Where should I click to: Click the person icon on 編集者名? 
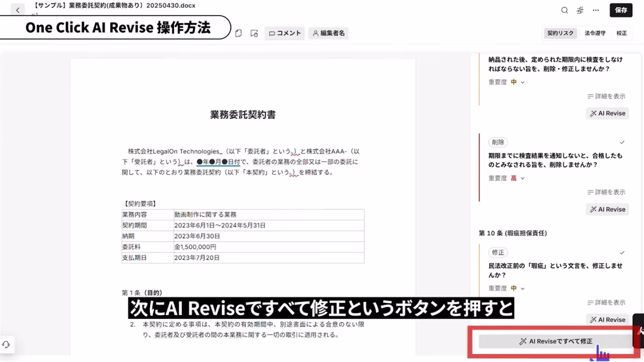316,33
